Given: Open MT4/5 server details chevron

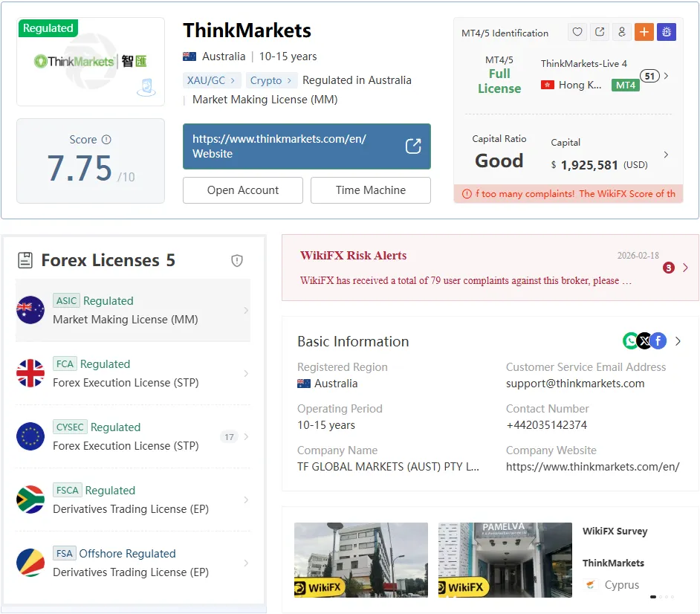Looking at the screenshot, I should [666, 76].
